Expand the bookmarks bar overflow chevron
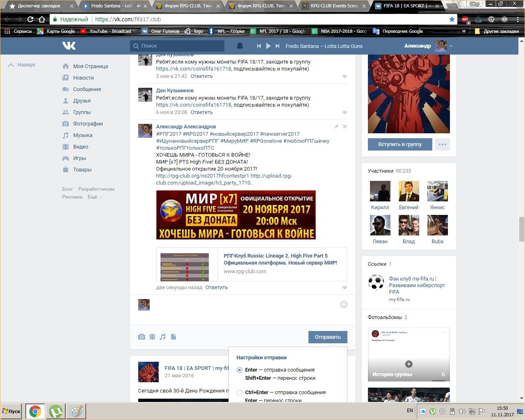This screenshot has width=525, height=420. [x=464, y=31]
